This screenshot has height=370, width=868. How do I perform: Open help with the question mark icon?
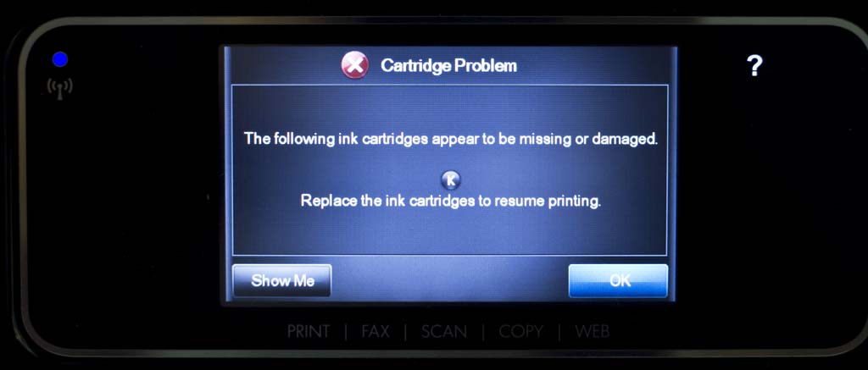click(754, 66)
